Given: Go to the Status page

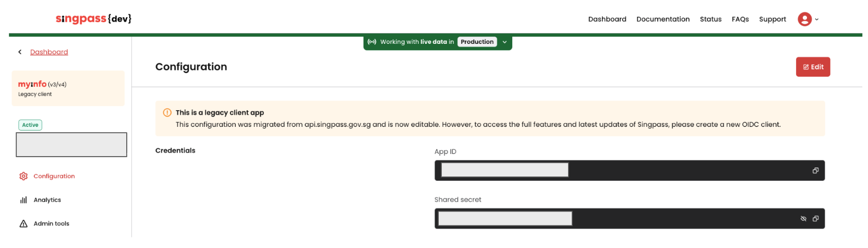Looking at the screenshot, I should pyautogui.click(x=710, y=19).
